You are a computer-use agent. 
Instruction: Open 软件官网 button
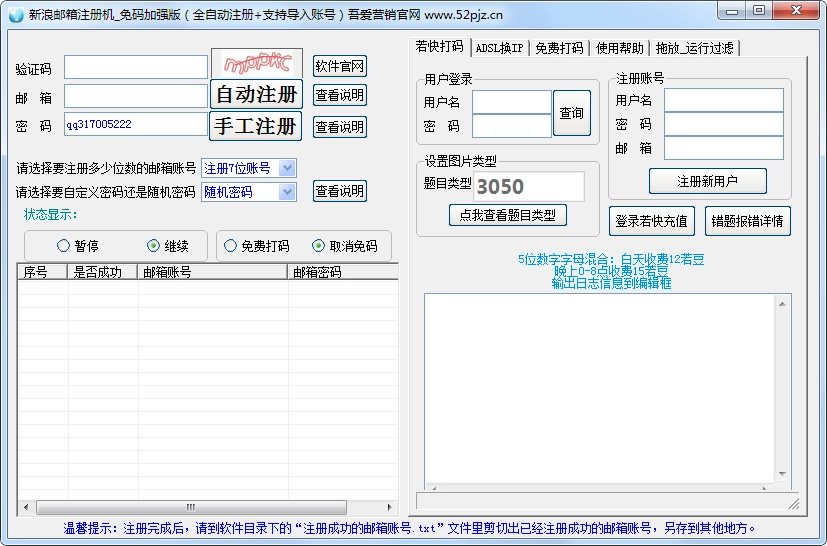coord(340,66)
